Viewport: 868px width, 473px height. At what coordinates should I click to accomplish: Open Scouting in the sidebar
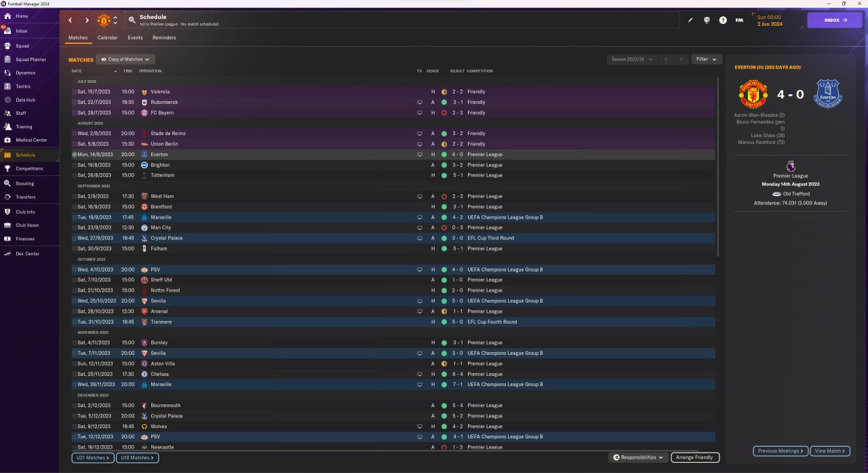30,183
